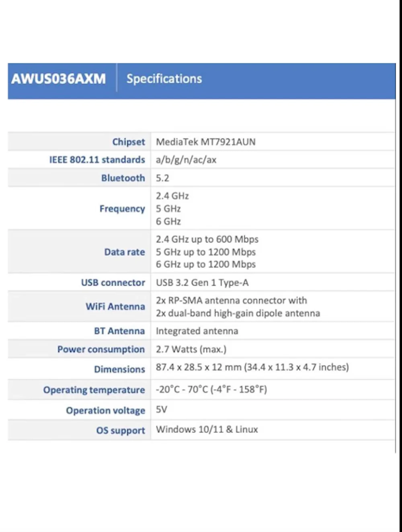Viewport: 402px width, 532px height.
Task: Click the USB 3.2 Gen 1 Type-A value
Action: coord(202,282)
